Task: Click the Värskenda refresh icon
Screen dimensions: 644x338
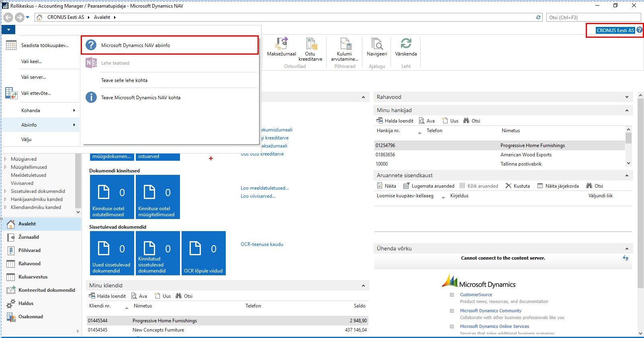Action: 406,47
